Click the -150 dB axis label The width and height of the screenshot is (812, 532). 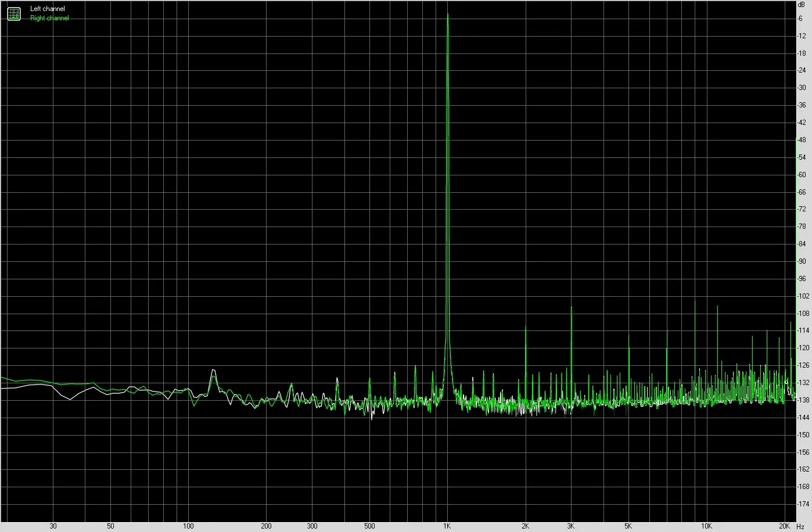click(803, 435)
